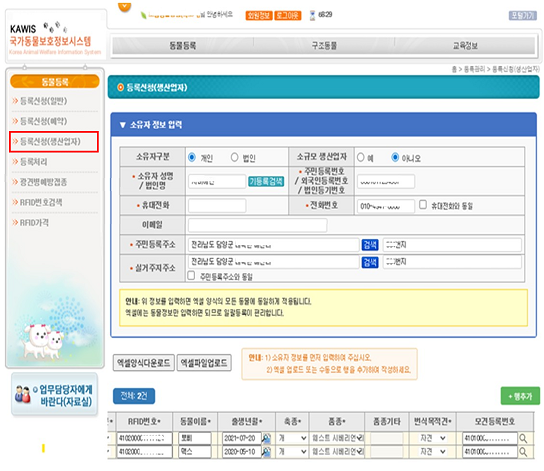Image resolution: width=544 pixels, height=471 pixels.
Task: Open calendar picker for 2020-05-10 birth date
Action: point(266,452)
